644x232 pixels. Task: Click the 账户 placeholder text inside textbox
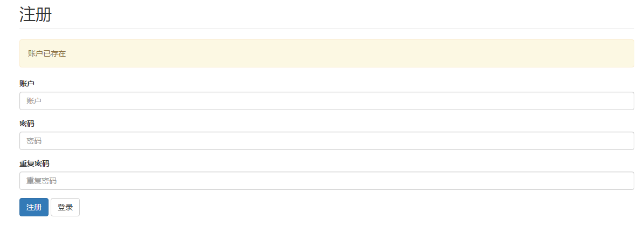pyautogui.click(x=34, y=100)
